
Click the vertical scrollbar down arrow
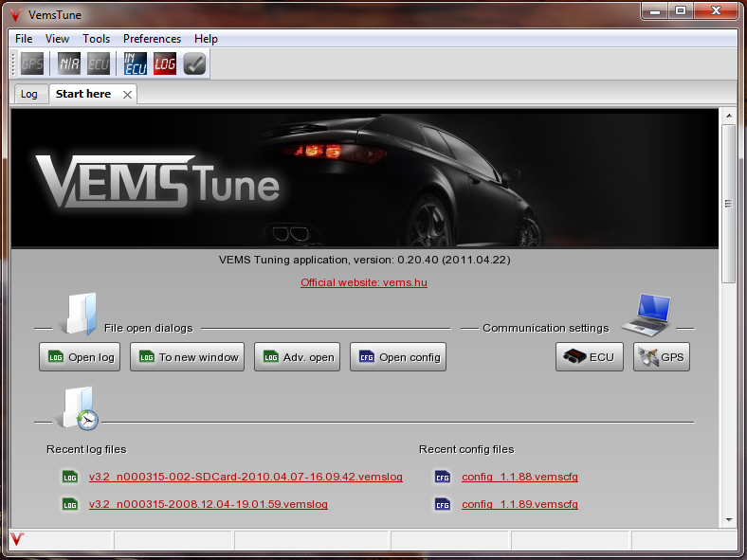coord(729,519)
